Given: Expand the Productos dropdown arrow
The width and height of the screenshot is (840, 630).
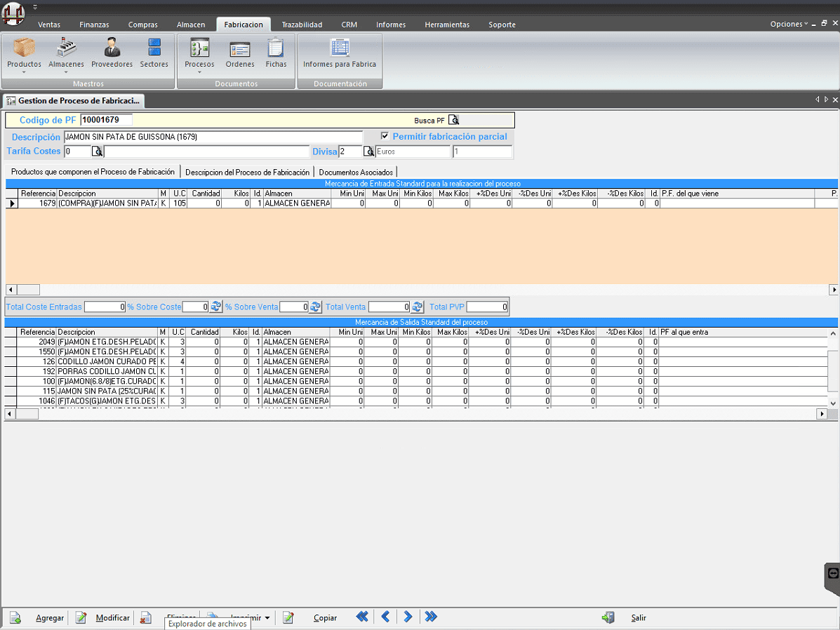Looking at the screenshot, I should point(24,72).
